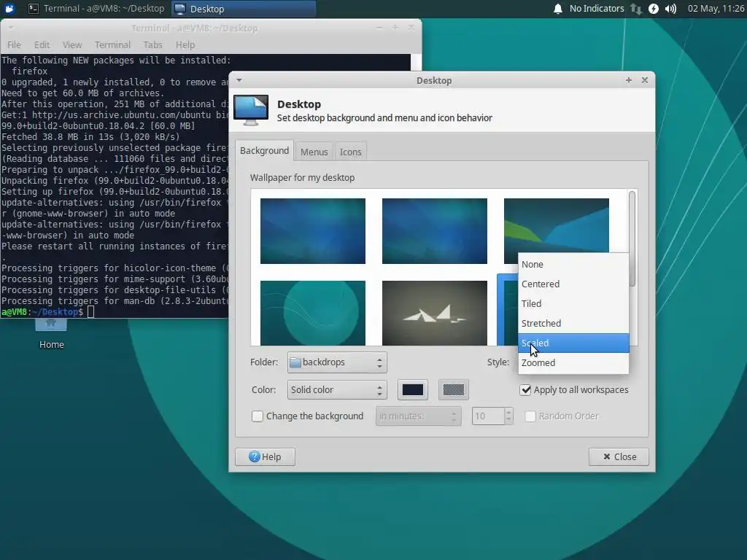Open the Background tab
This screenshot has width=747, height=560.
pos(264,151)
